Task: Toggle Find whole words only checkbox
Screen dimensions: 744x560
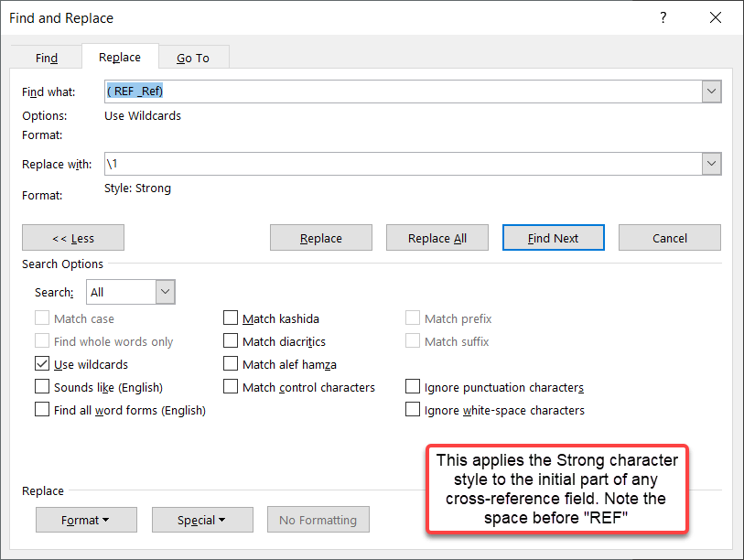Action: point(42,340)
